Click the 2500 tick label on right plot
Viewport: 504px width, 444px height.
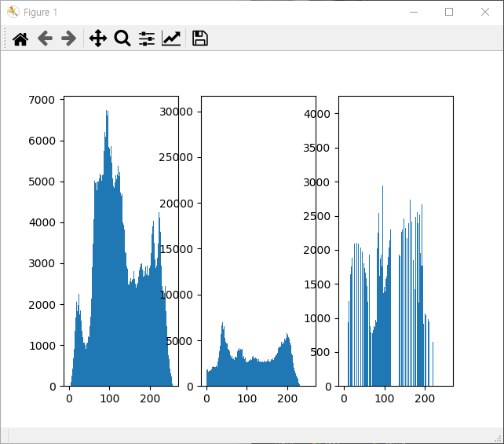(x=317, y=216)
